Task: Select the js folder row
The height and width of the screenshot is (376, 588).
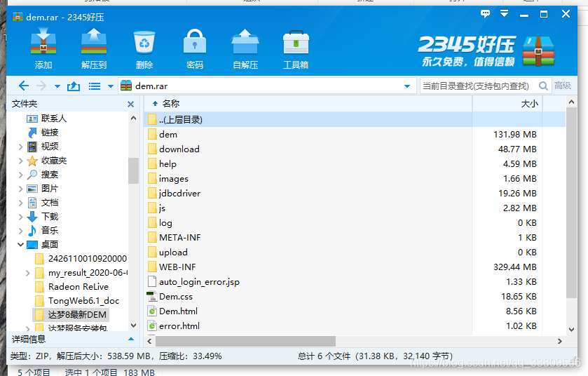Action: coord(355,208)
